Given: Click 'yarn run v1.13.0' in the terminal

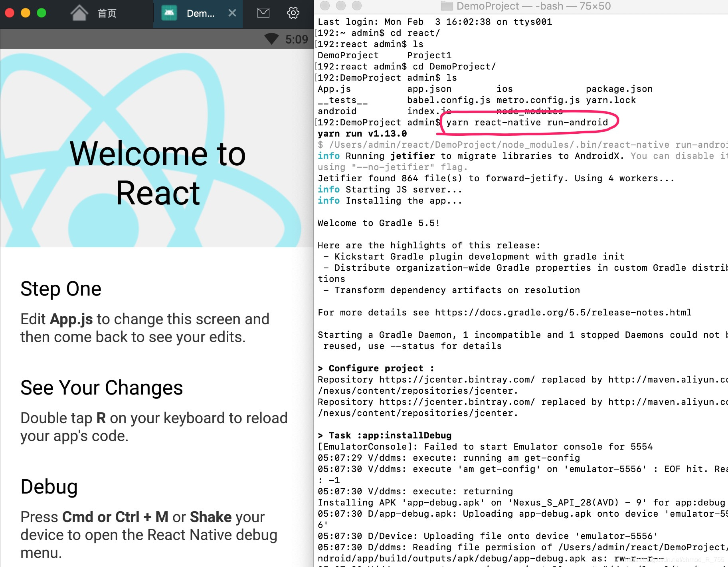Looking at the screenshot, I should tap(362, 134).
